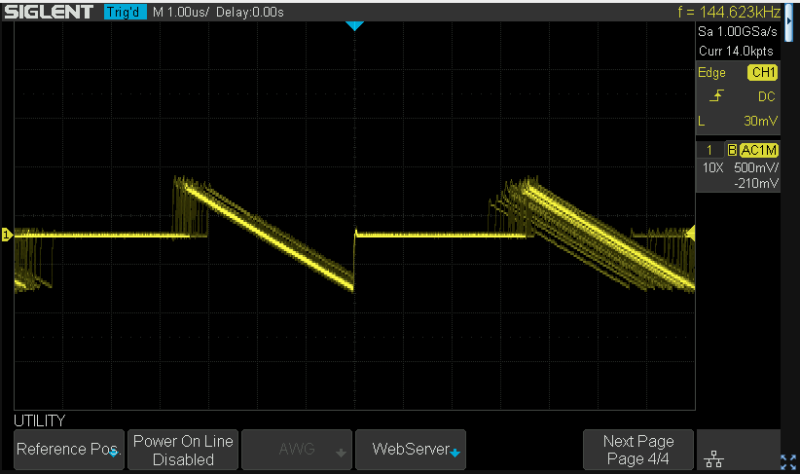Screen dimensions: 800x474
Task: Click the trigger level arrow on right edge
Action: pyautogui.click(x=689, y=233)
